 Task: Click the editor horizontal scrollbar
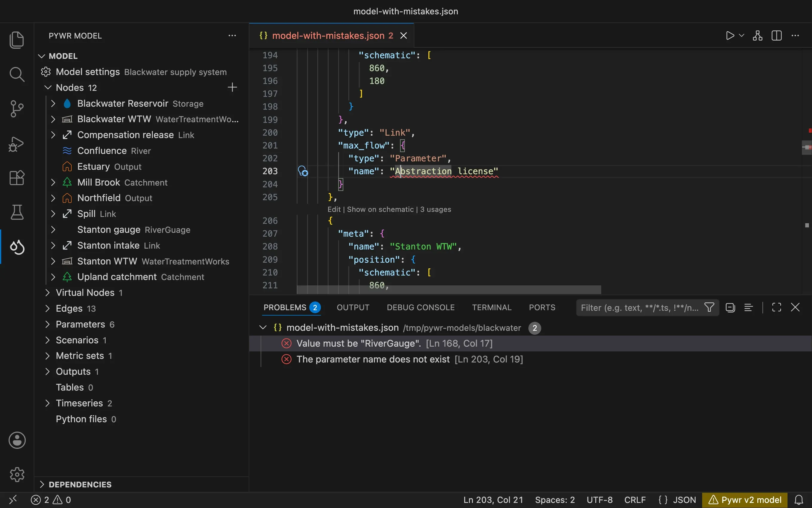(449, 289)
